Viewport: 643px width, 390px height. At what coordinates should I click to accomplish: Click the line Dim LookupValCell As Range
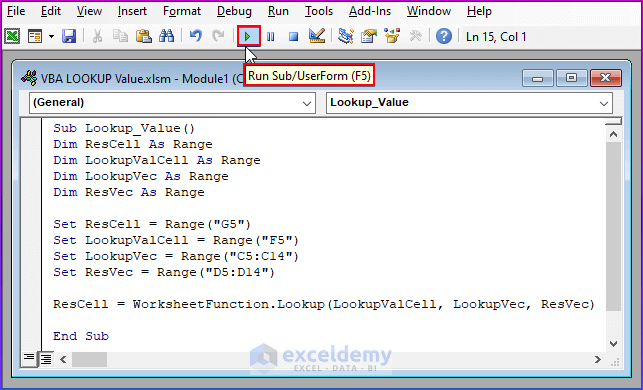(157, 160)
